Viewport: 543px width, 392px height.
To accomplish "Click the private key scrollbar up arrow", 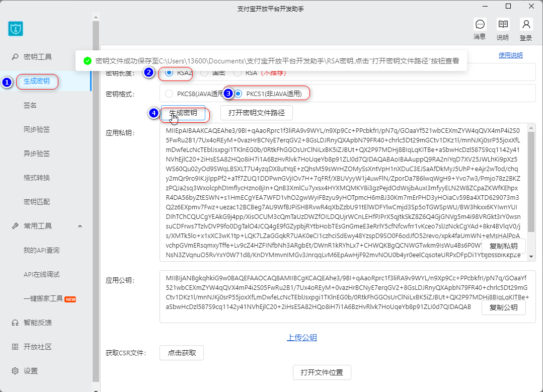I will 531,128.
